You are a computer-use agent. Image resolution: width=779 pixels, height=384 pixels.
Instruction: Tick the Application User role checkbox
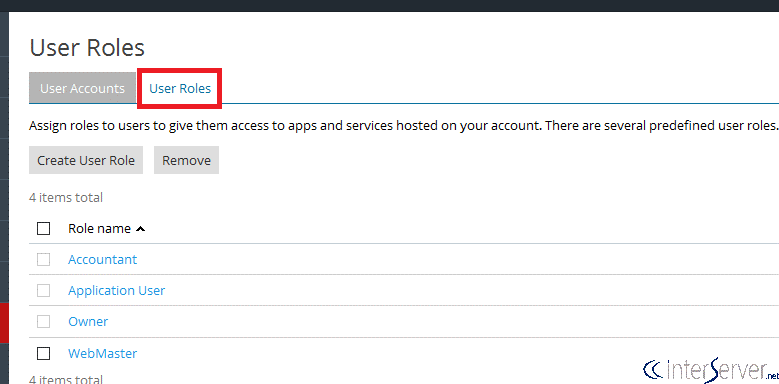[44, 291]
